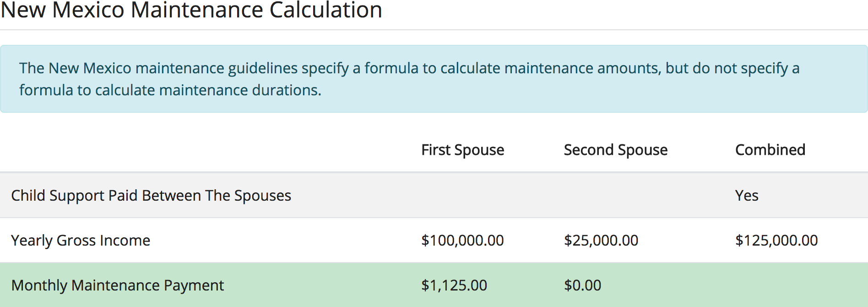This screenshot has height=307, width=868.
Task: Click the 'Yes' value in the Combined column
Action: [x=747, y=196]
